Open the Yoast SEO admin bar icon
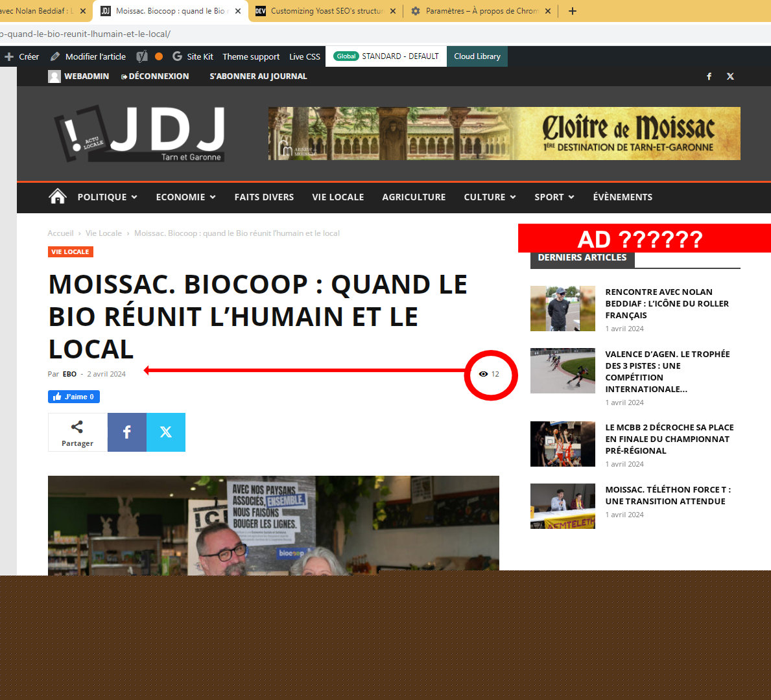Screen dimensions: 771x700 [x=141, y=56]
